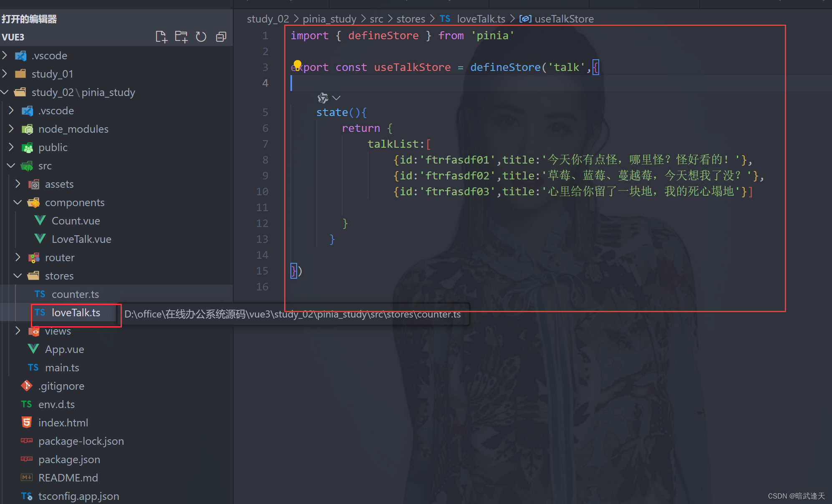Click the assets folder icon
832x504 pixels.
pyautogui.click(x=34, y=184)
